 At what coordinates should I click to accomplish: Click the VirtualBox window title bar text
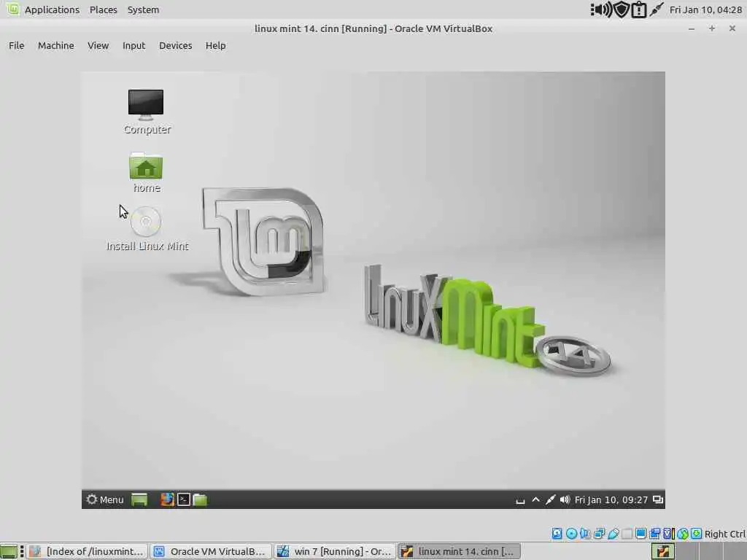tap(373, 28)
